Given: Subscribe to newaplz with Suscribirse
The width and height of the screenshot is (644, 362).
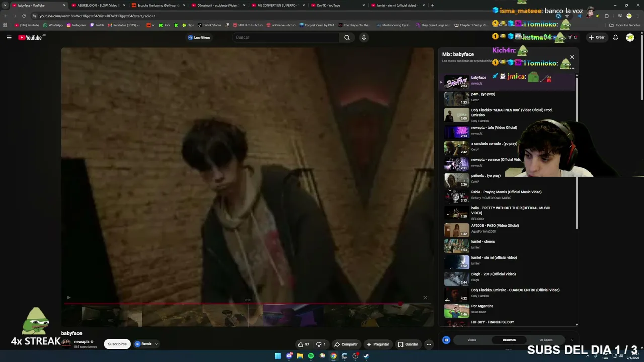Looking at the screenshot, I should tap(117, 344).
